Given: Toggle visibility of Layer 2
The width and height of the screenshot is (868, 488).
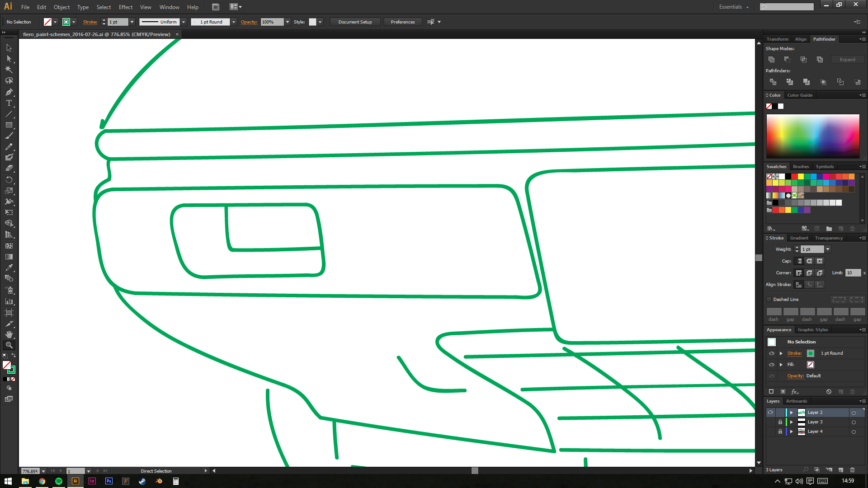Looking at the screenshot, I should pyautogui.click(x=770, y=412).
